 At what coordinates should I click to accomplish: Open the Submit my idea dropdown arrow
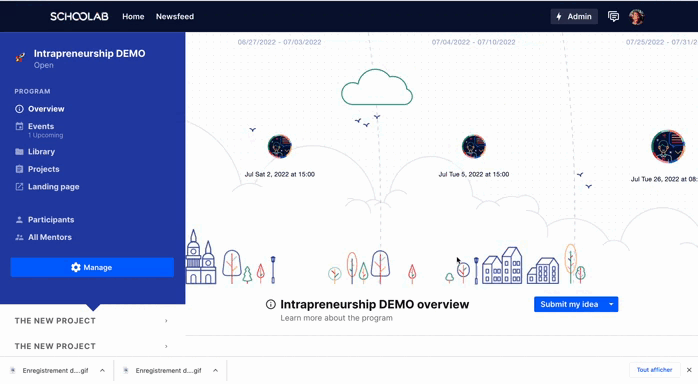(611, 304)
